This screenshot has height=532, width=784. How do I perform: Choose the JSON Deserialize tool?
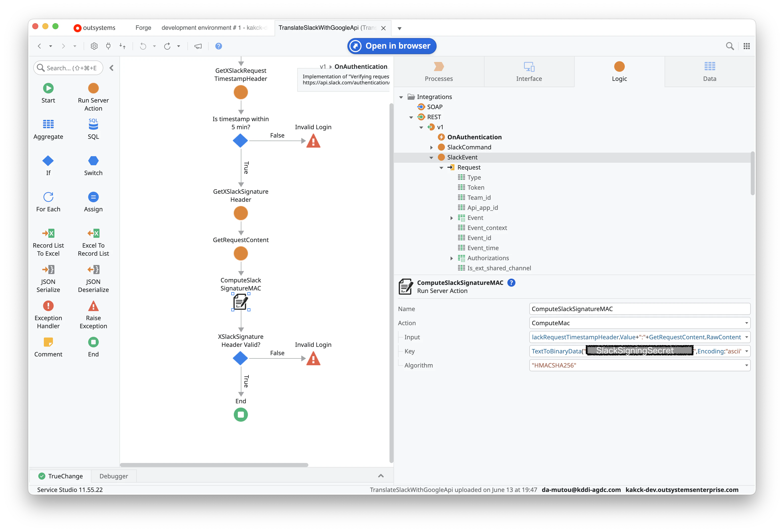93,278
